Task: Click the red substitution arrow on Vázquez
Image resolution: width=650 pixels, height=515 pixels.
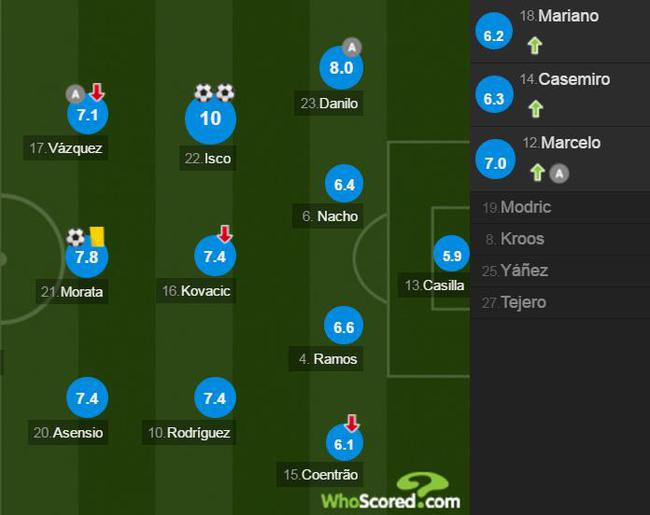Action: tap(97, 93)
